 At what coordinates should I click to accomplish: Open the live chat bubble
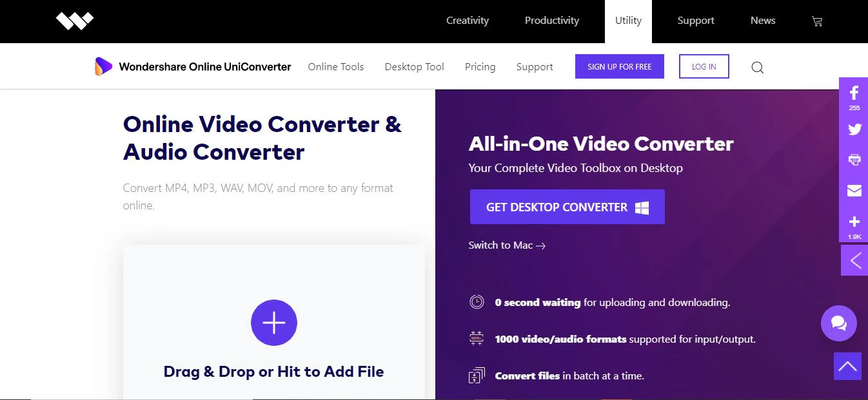838,323
